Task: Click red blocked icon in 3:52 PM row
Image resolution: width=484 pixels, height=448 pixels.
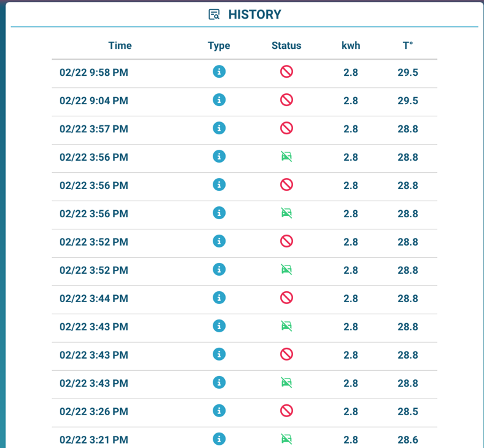Action: (287, 241)
